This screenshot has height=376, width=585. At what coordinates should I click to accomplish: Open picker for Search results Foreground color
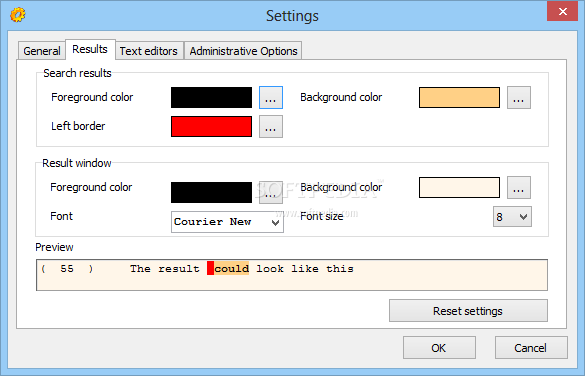pyautogui.click(x=271, y=98)
